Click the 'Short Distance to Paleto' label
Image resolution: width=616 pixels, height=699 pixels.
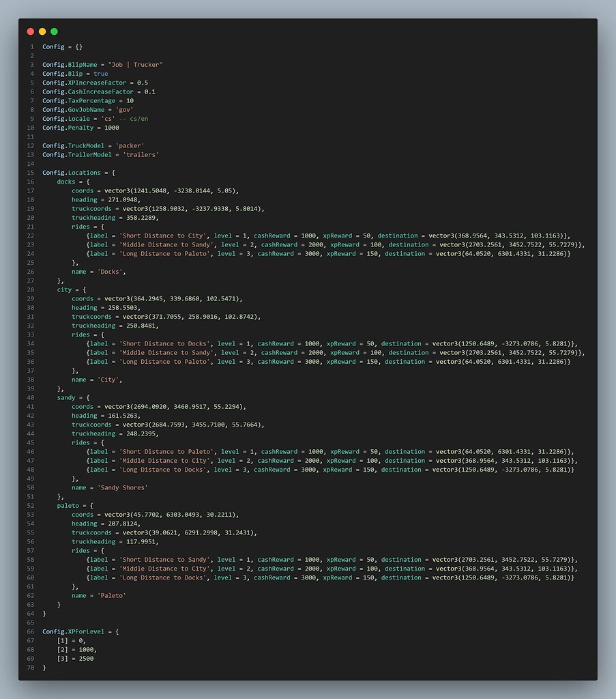click(x=167, y=451)
